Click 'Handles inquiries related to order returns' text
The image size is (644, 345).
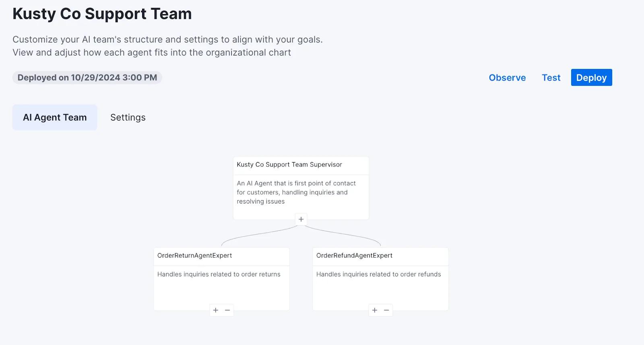pos(219,274)
